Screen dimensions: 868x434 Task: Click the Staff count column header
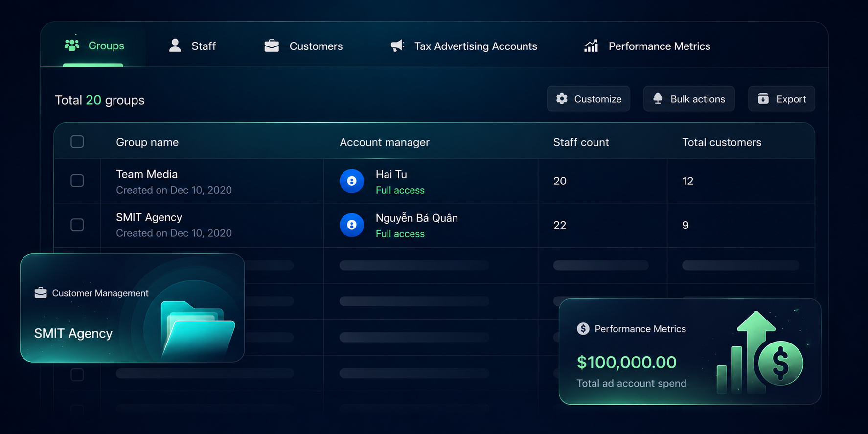pyautogui.click(x=581, y=142)
